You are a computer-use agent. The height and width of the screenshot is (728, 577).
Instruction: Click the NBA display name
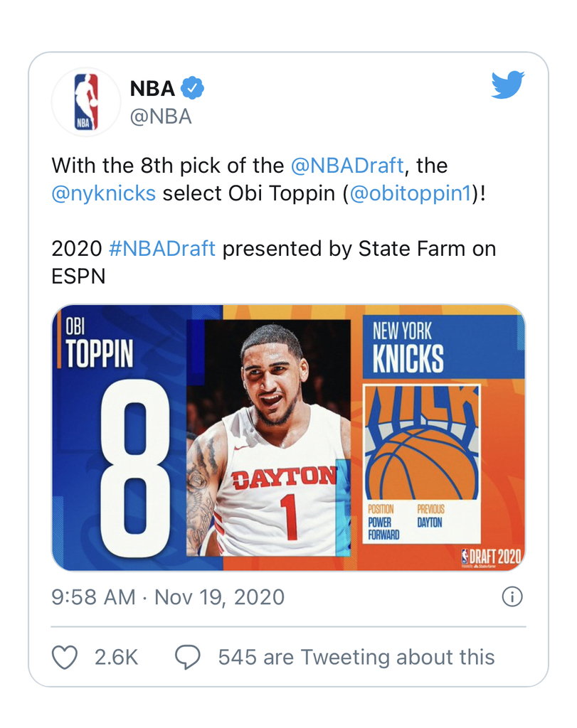(x=152, y=88)
